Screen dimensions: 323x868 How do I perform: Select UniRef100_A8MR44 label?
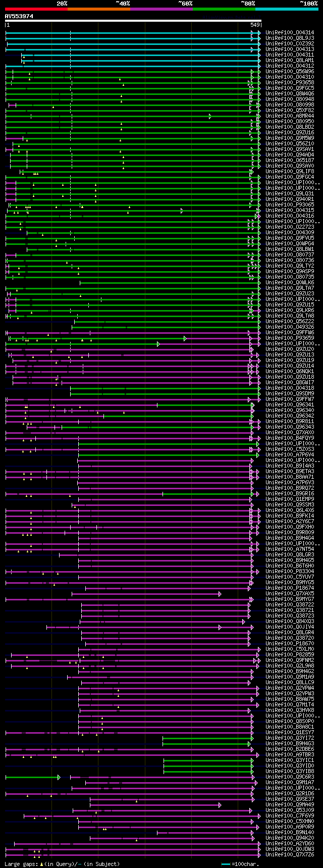coord(290,116)
